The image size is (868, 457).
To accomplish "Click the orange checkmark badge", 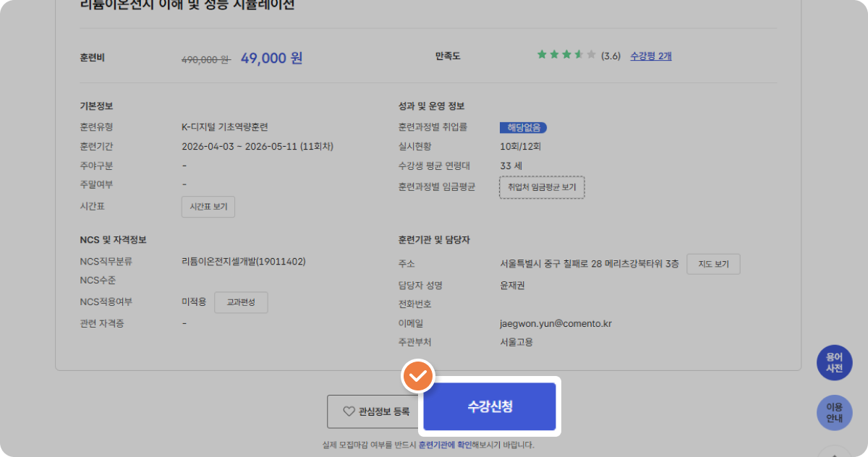I will pos(418,377).
